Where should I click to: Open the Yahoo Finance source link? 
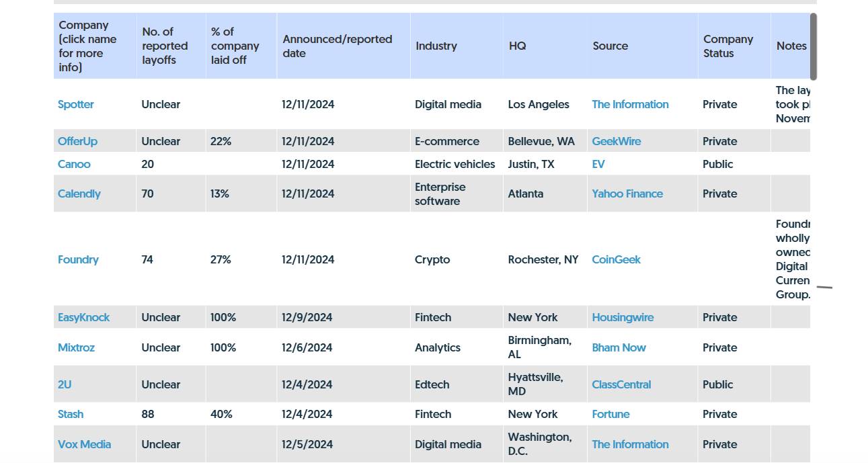[x=627, y=194]
